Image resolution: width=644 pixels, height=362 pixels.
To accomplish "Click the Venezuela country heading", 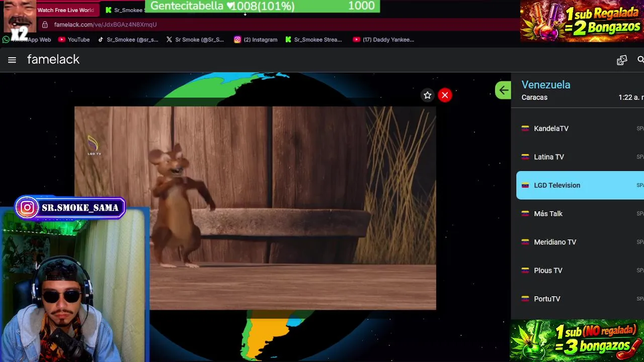I will click(546, 85).
